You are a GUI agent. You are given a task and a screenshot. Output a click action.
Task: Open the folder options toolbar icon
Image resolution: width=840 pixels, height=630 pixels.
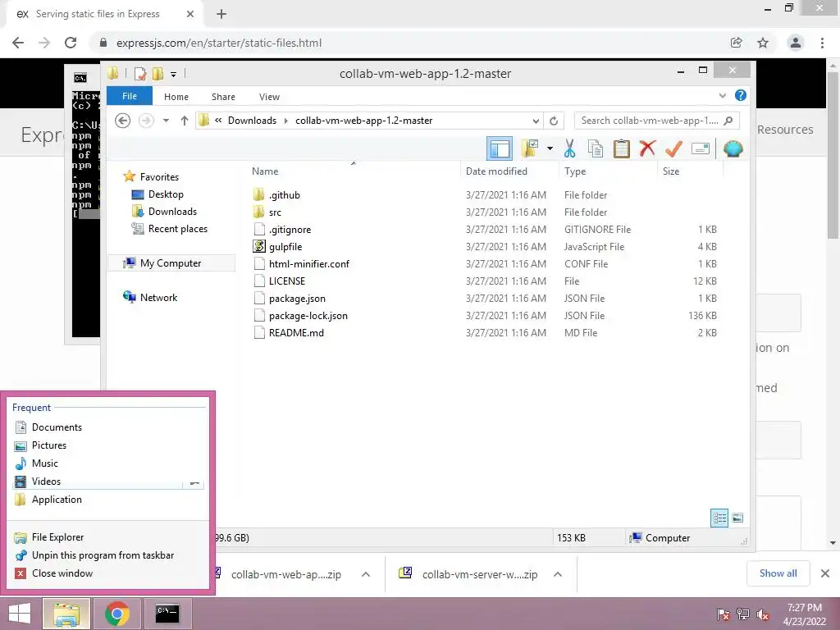click(x=530, y=148)
